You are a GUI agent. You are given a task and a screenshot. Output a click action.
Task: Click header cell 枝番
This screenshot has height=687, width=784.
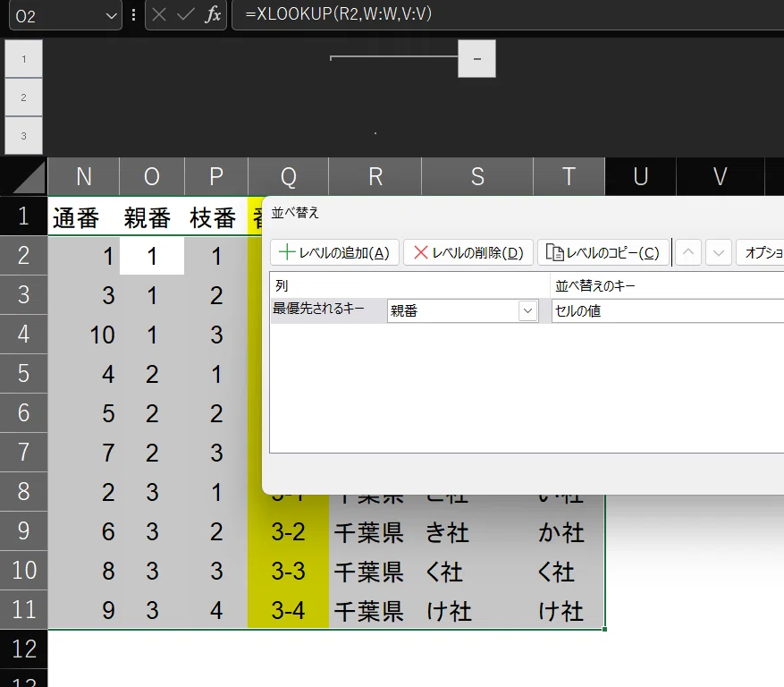(x=216, y=216)
